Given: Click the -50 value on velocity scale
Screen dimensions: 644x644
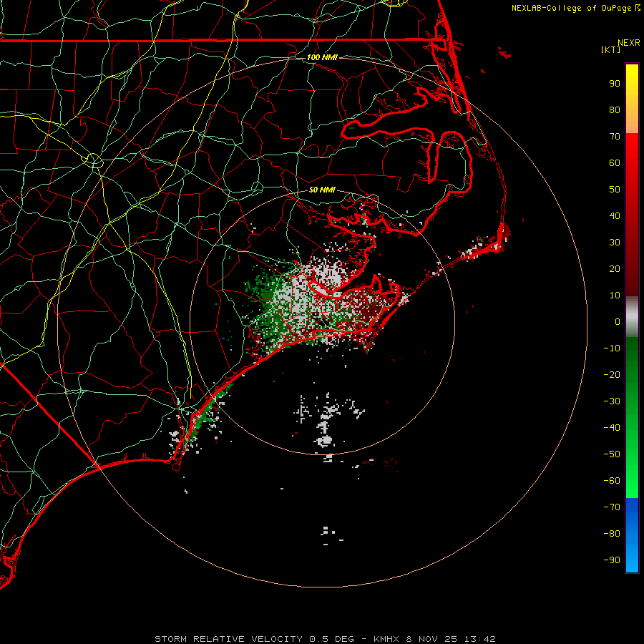Looking at the screenshot, I should pyautogui.click(x=612, y=454).
